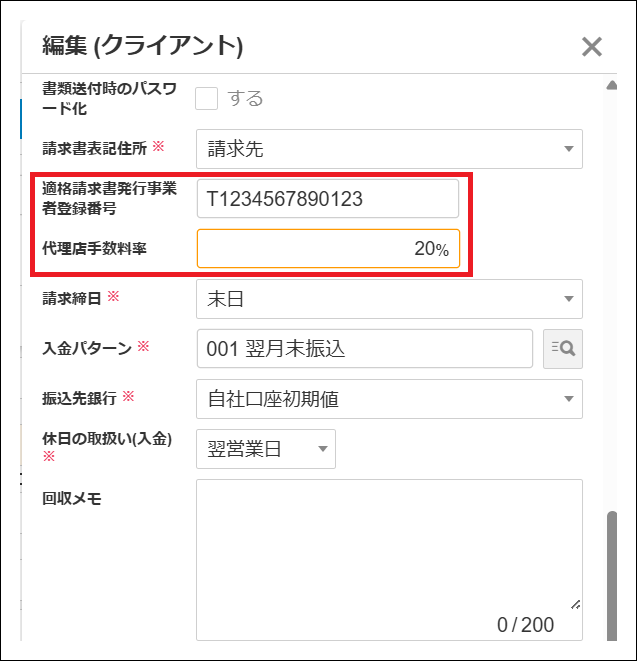Click the 代理店手数料率 field label
Screen dimensions: 639x661
94,247
